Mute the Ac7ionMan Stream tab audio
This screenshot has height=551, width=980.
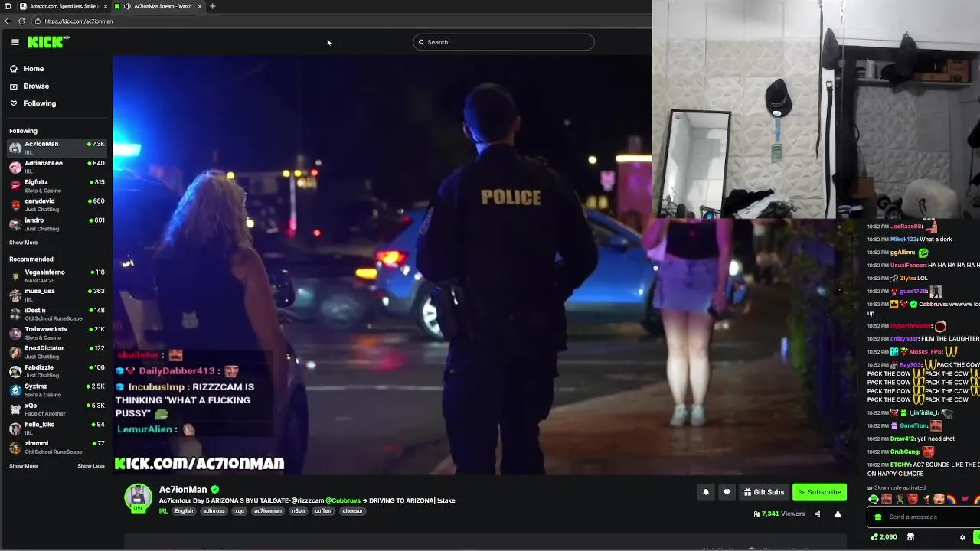[x=127, y=6]
